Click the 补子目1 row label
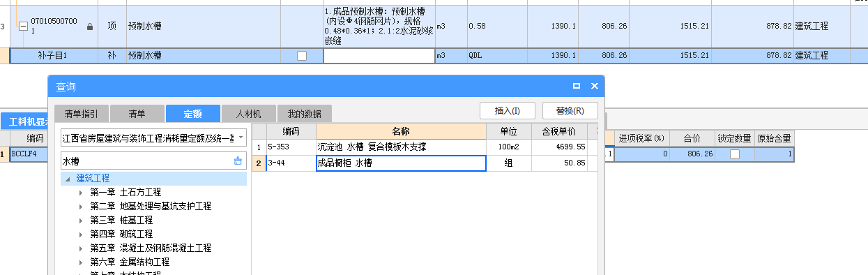 (x=52, y=56)
